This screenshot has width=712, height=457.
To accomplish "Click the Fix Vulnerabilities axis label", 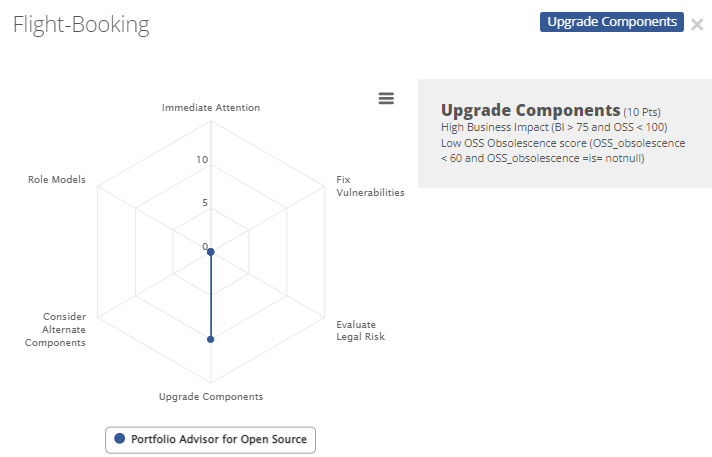I will tap(370, 186).
